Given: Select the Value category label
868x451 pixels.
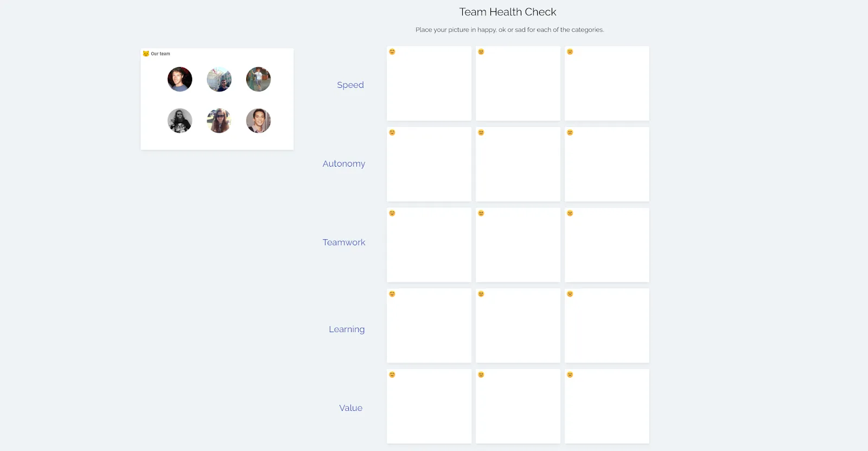Looking at the screenshot, I should click(351, 408).
